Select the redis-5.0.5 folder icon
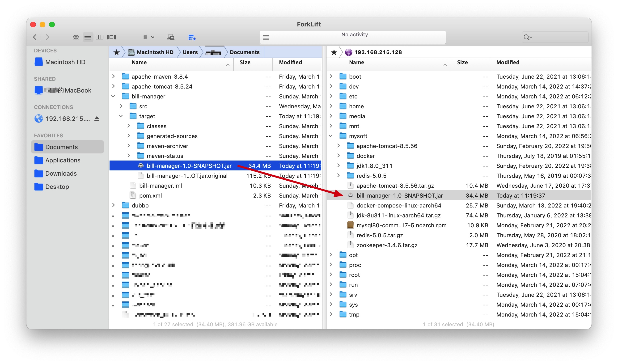The height and width of the screenshot is (364, 618). pyautogui.click(x=351, y=176)
